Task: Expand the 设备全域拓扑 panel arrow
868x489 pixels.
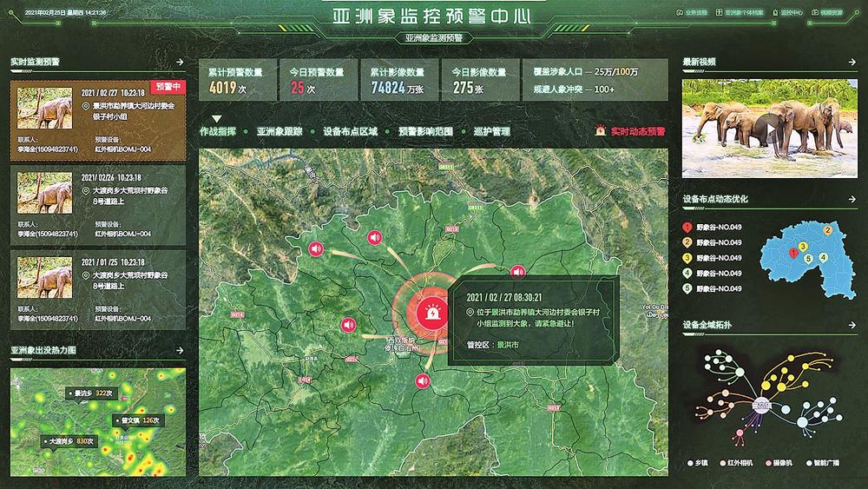Action: [x=847, y=326]
